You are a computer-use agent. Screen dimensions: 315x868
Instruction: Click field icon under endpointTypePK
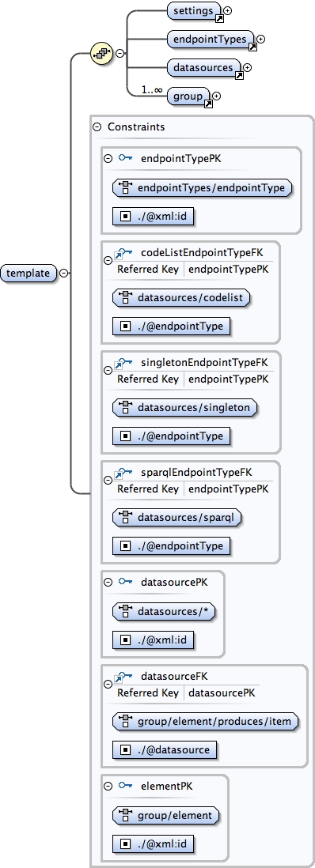tap(125, 217)
